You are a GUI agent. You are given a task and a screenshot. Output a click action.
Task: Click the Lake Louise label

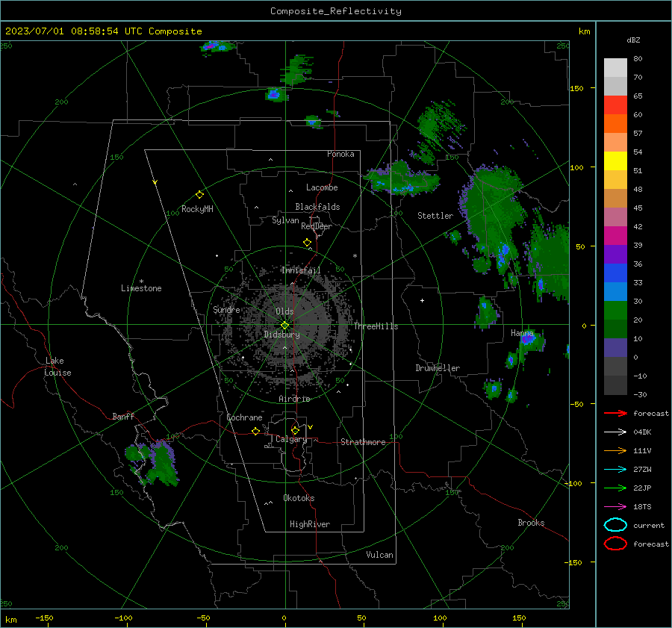(x=57, y=367)
